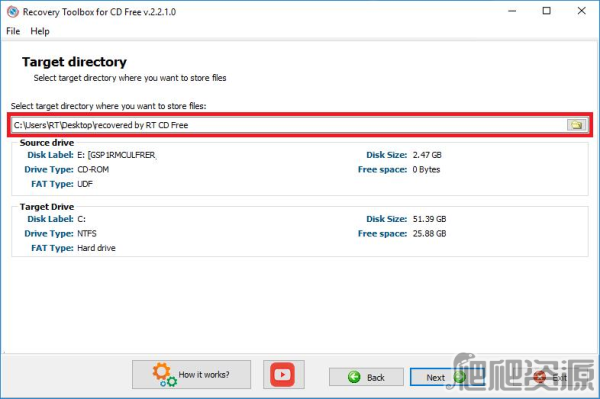Click the source drive type value CD-ROM
Viewport: 600px width, 399px height.
(x=93, y=169)
